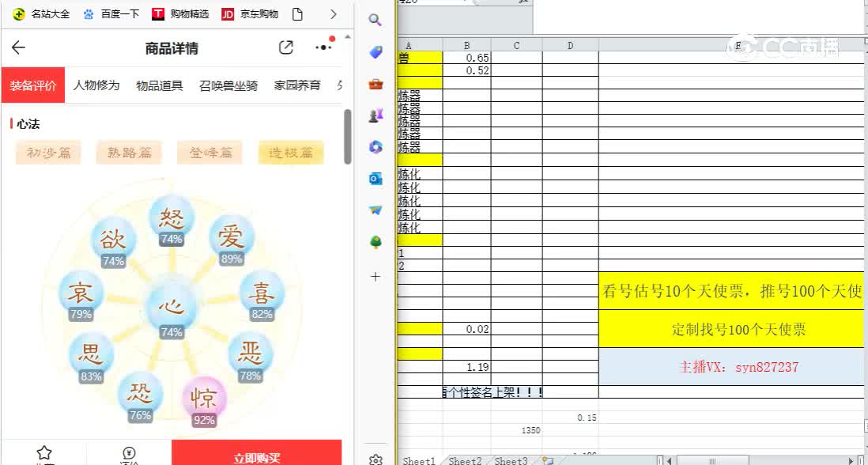The image size is (868, 465).
Task: Open the sidebar Microsoft 365 icon
Action: click(x=376, y=147)
